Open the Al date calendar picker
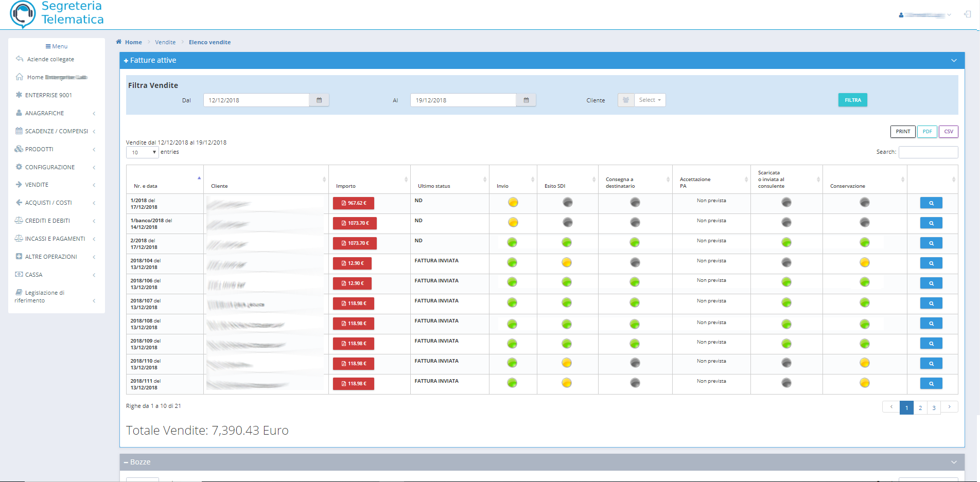 click(x=526, y=100)
